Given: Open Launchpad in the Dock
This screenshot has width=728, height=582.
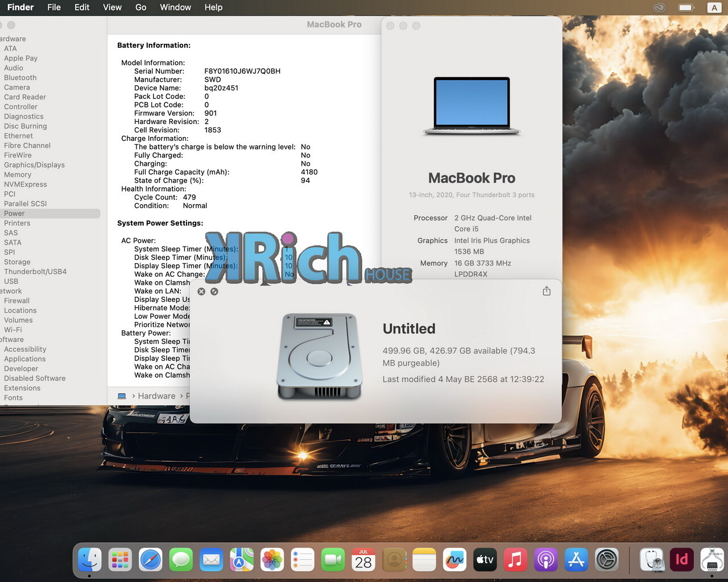Looking at the screenshot, I should 120,560.
